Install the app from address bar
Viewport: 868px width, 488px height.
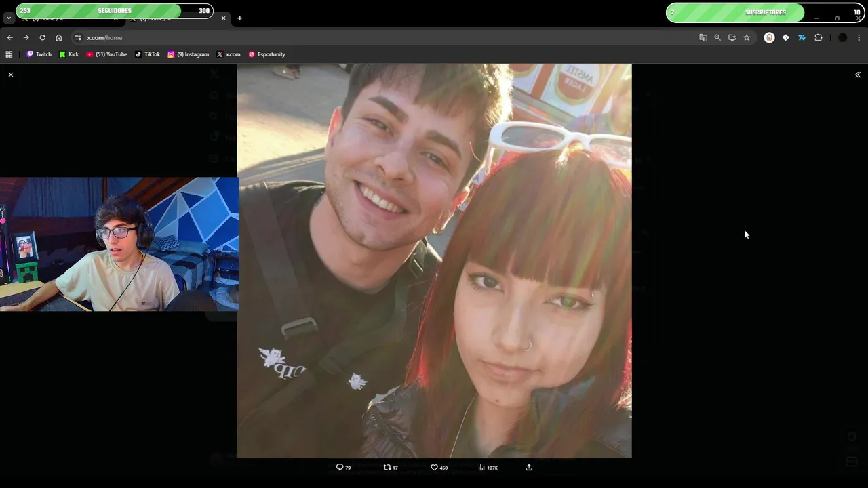coord(732,37)
